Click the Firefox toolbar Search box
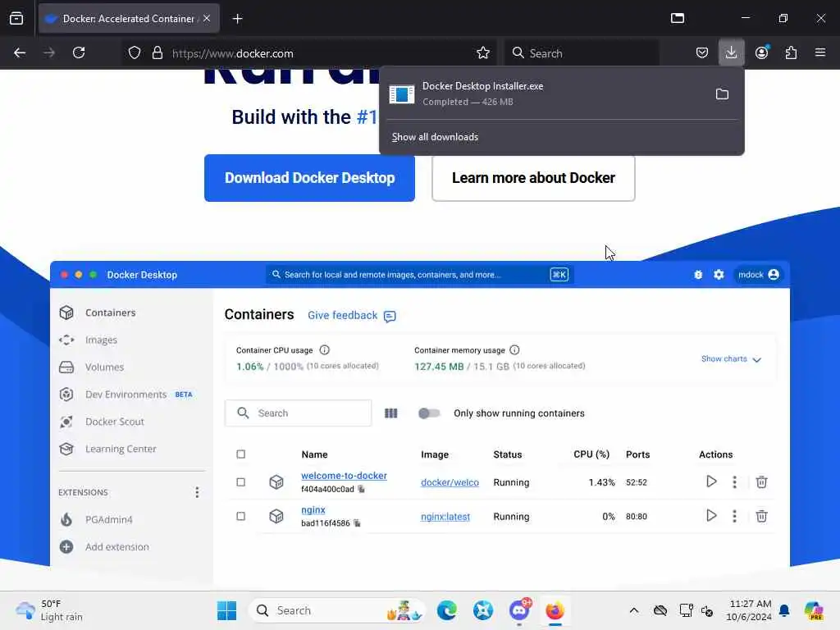 (582, 53)
